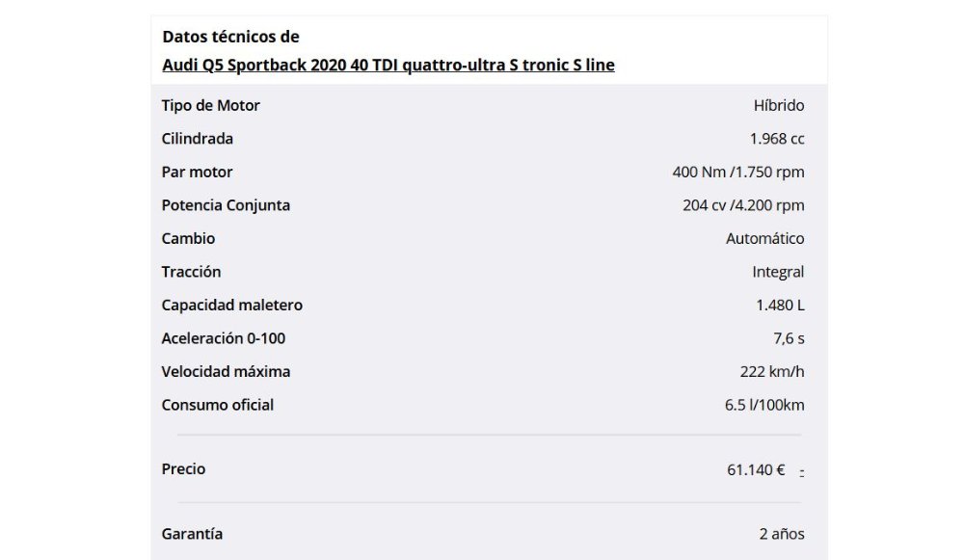Select the Par motor label

pyautogui.click(x=197, y=173)
